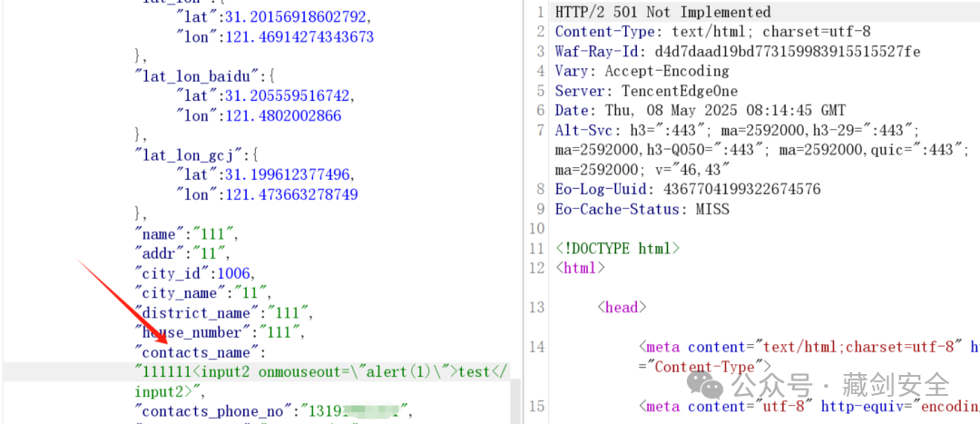Viewport: 980px width, 424px height.
Task: Select the meta content text/html line 14
Action: [x=808, y=347]
